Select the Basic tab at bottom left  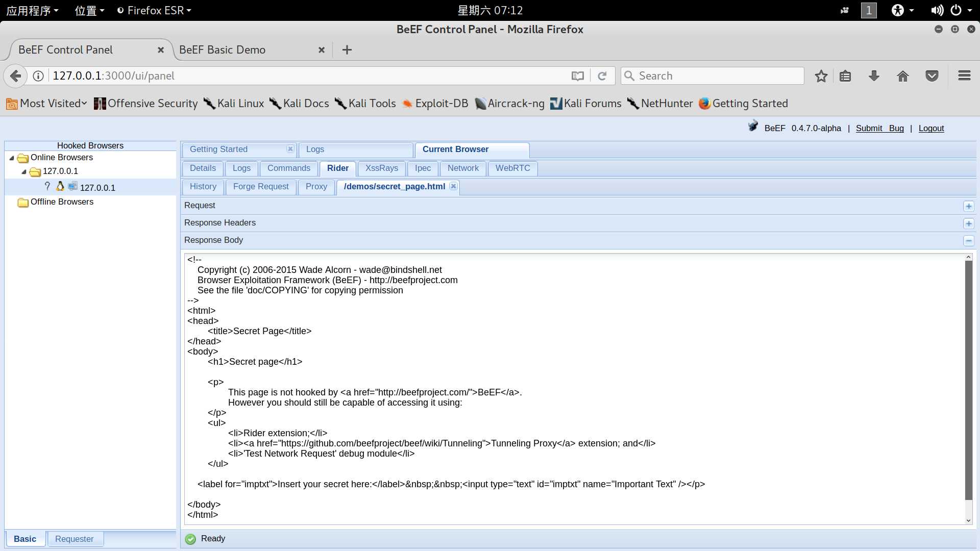(25, 539)
